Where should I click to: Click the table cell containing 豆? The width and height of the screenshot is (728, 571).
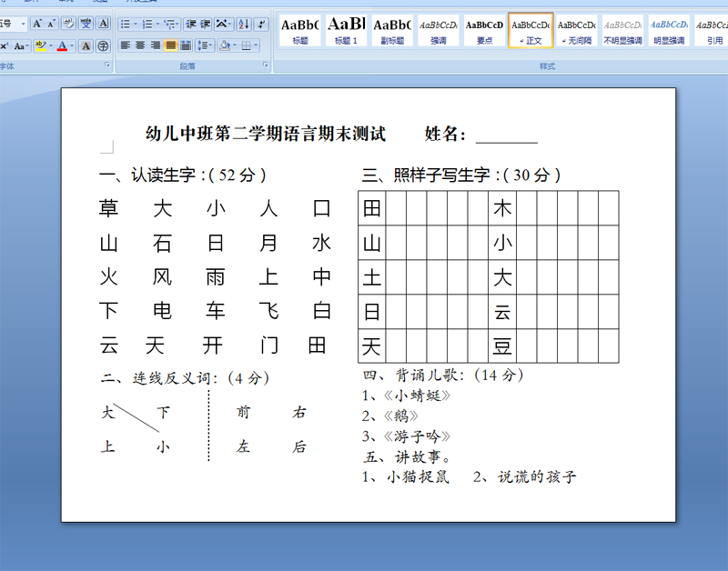pos(502,346)
